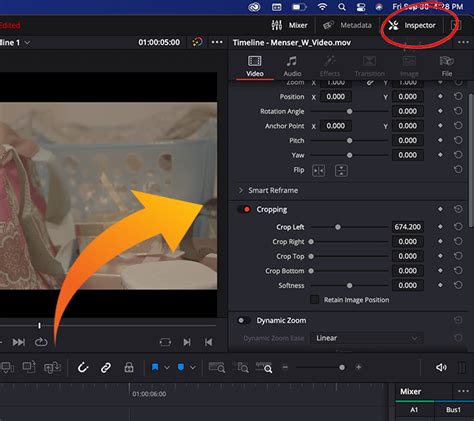Add keyframe for Rotation Angle
474x421 pixels.
tap(440, 111)
